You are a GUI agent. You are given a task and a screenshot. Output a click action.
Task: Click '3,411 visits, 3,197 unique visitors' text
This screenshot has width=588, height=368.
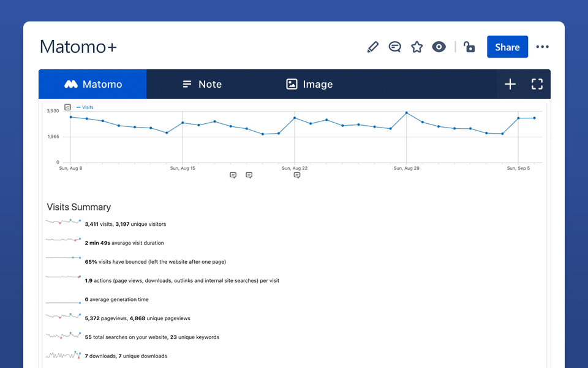tap(125, 224)
